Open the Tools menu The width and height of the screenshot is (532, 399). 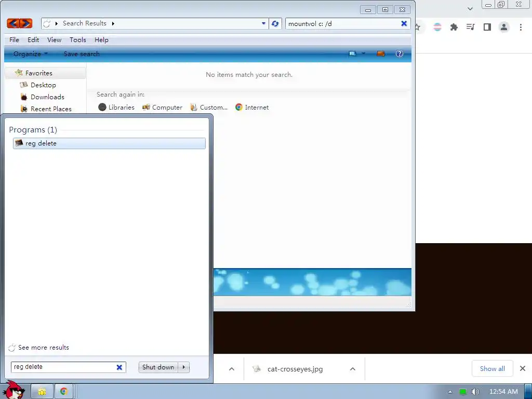pos(78,39)
